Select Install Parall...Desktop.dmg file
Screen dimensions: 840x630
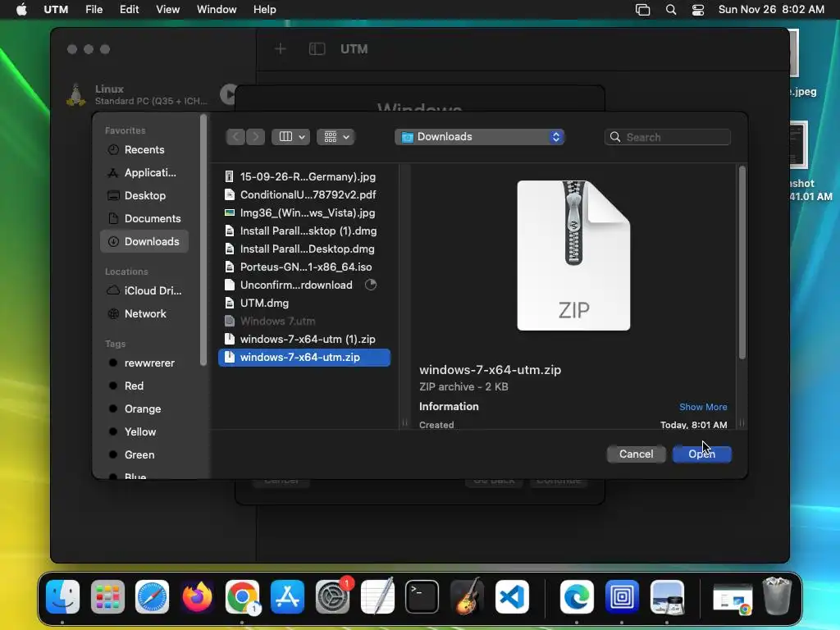304,249
